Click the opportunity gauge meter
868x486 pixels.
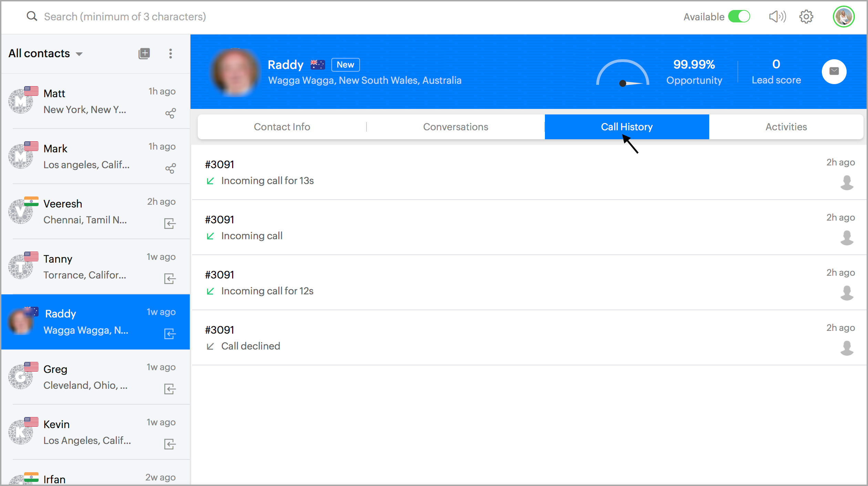click(622, 73)
